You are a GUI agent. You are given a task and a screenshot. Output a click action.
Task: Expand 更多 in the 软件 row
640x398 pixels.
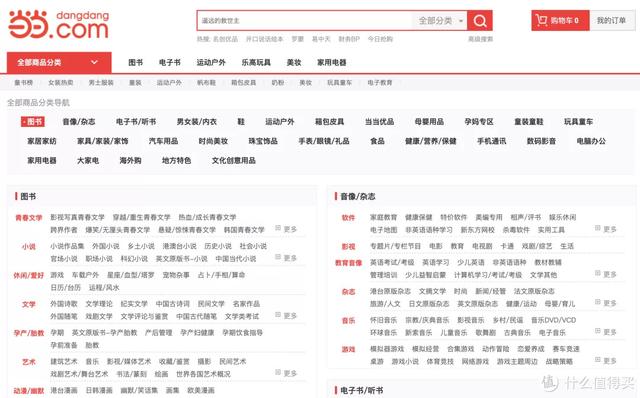point(606,229)
